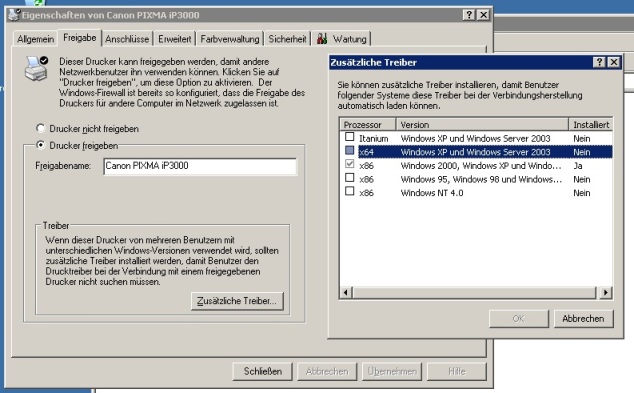Click the printer icon in the properties title bar

pyautogui.click(x=14, y=15)
